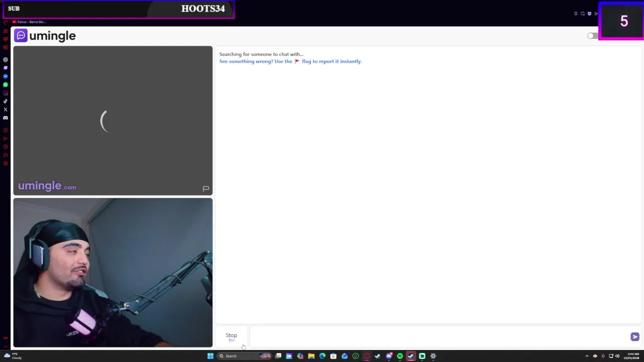Open Discord from the browser sidebar
644x362 pixels.
click(6, 118)
